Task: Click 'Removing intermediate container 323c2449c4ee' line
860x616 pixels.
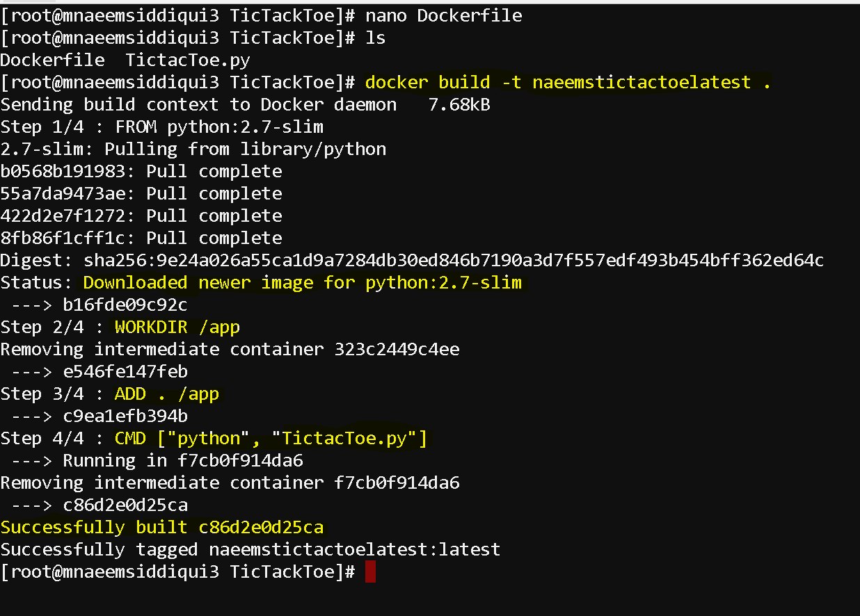Action: coord(230,349)
